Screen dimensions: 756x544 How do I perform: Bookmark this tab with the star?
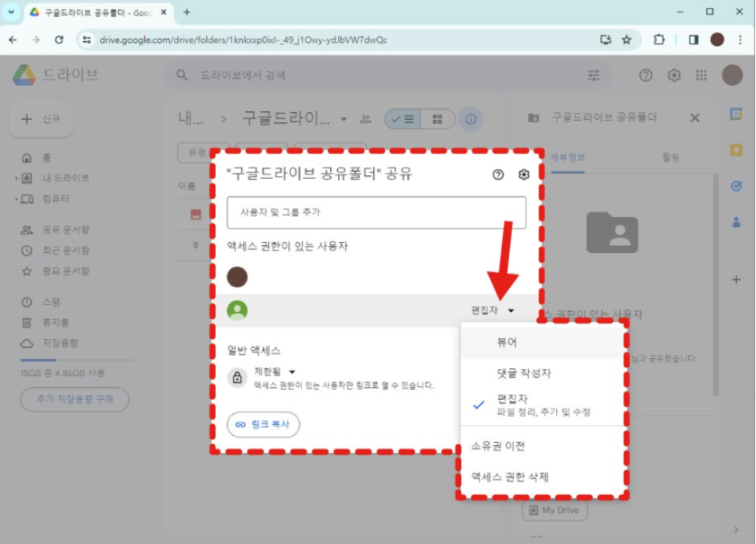click(626, 40)
